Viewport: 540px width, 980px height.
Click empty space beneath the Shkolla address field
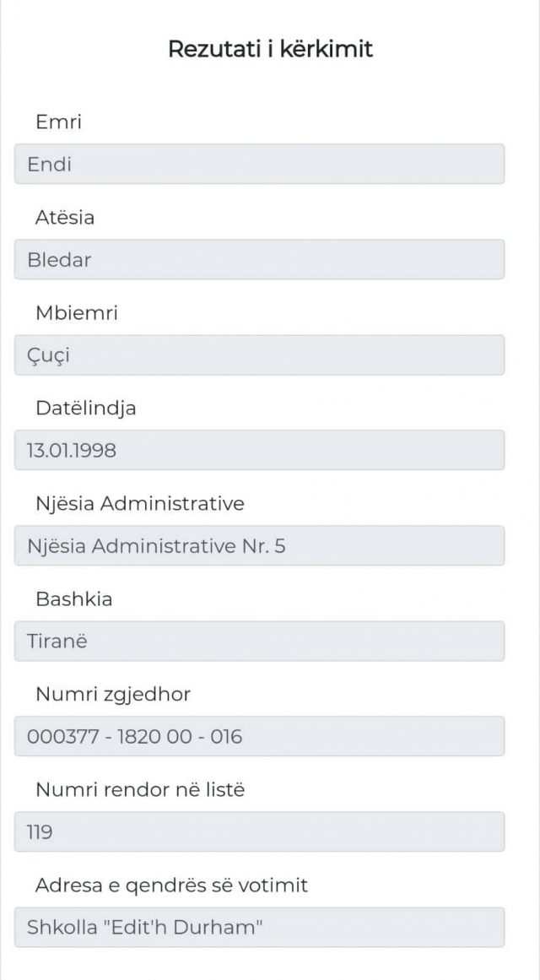pyautogui.click(x=259, y=964)
